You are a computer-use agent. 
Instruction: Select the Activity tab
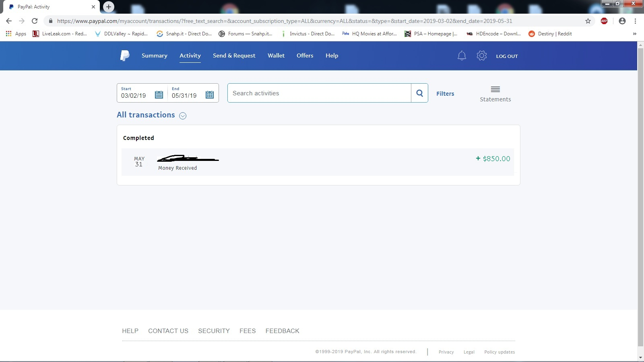[190, 56]
